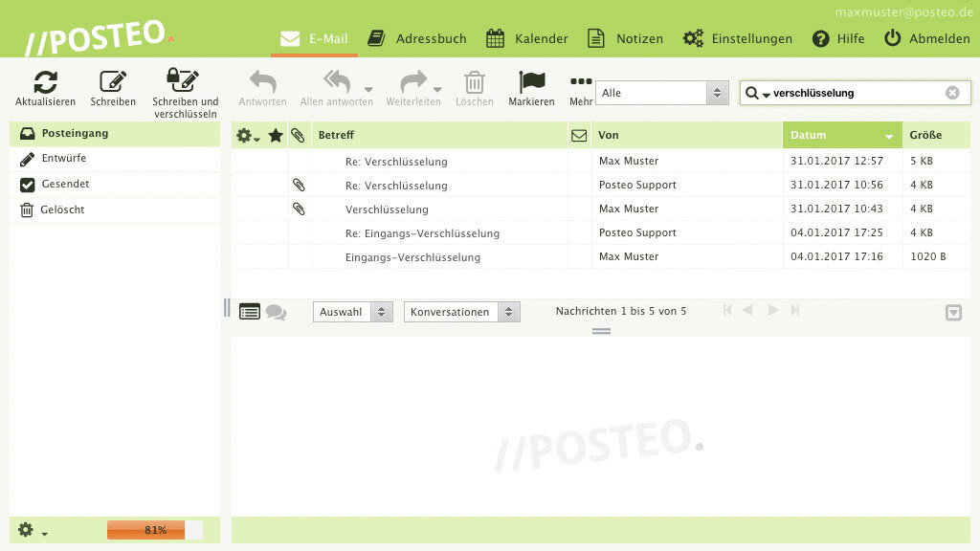Clear the search field with the X icon
Image resolution: width=980 pixels, height=551 pixels.
tap(952, 93)
